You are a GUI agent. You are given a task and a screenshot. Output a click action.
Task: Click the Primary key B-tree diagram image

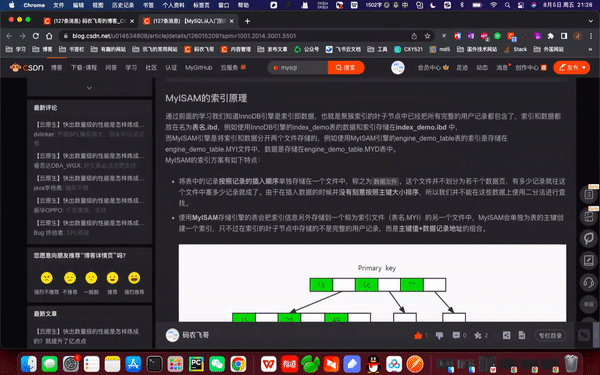372,283
